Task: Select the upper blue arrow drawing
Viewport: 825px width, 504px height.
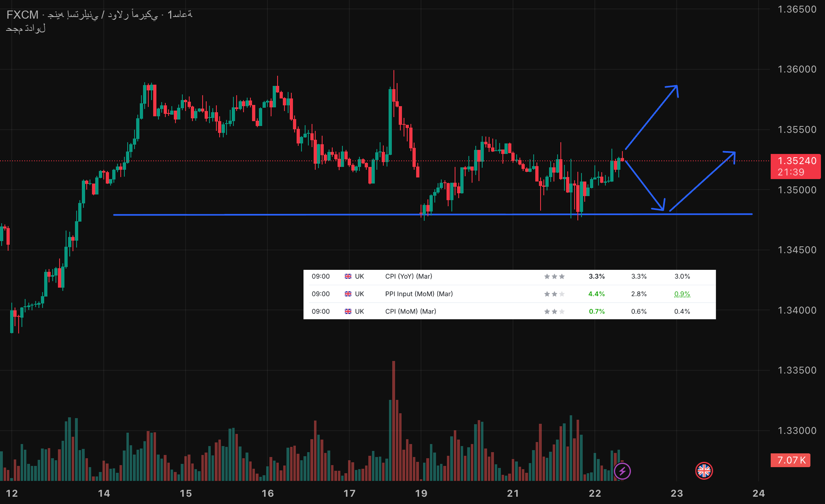Action: pyautogui.click(x=651, y=118)
